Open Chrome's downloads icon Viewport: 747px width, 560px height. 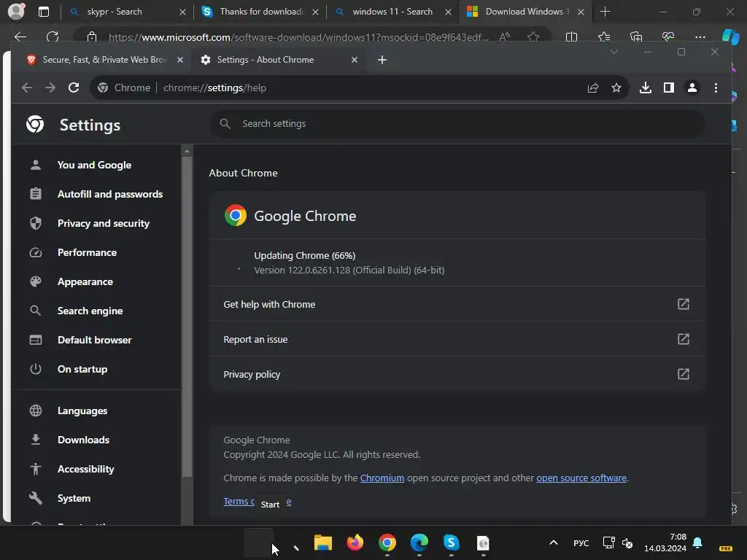[645, 87]
